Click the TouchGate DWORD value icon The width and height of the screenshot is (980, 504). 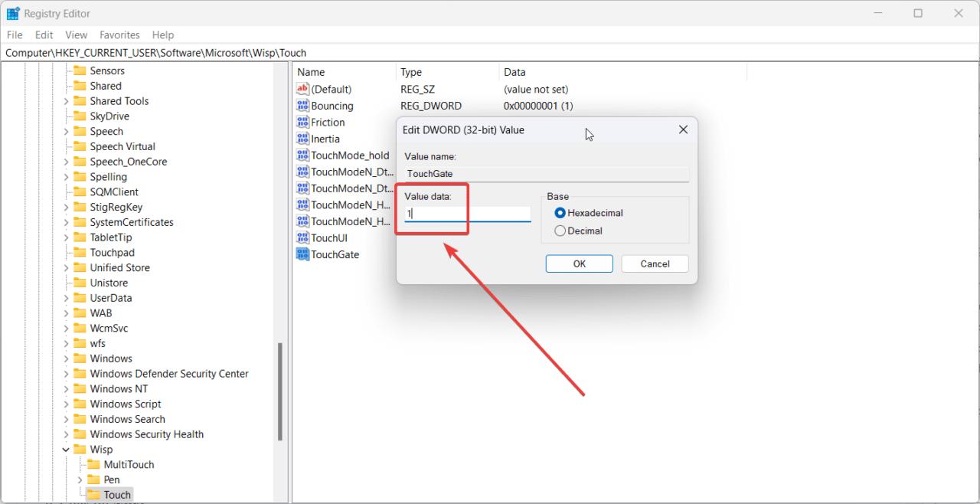(x=302, y=254)
